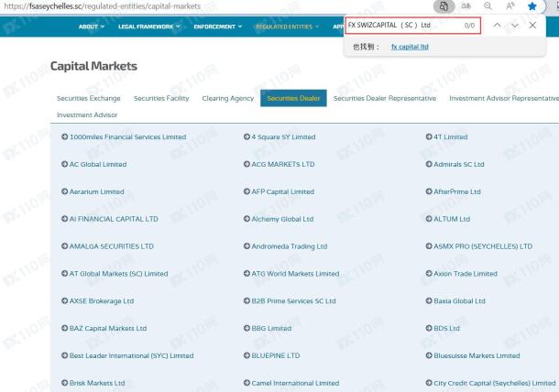
Task: Click arrow icon beside AI FINANCIAL CAPITAL LTD
Action: 64,219
